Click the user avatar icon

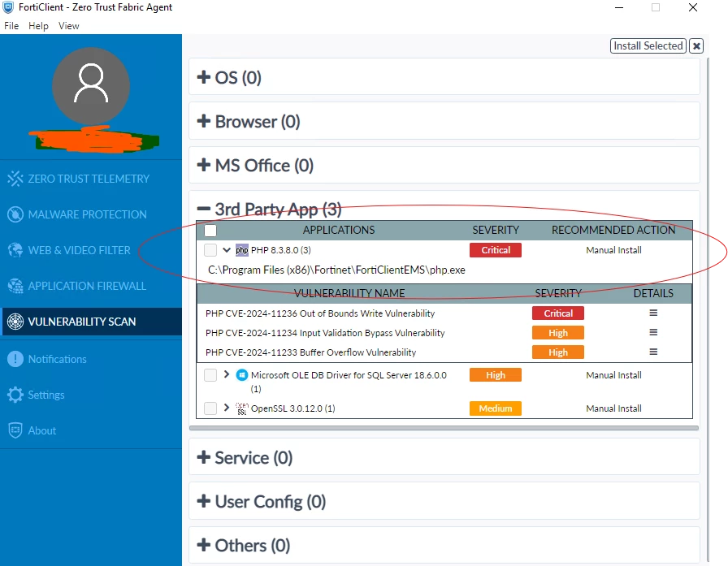[91, 86]
